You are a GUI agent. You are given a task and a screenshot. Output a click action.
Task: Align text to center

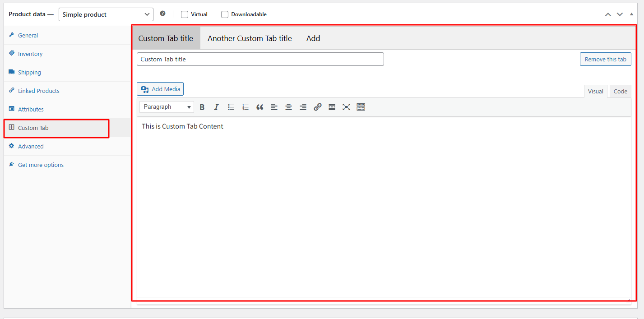pos(289,107)
